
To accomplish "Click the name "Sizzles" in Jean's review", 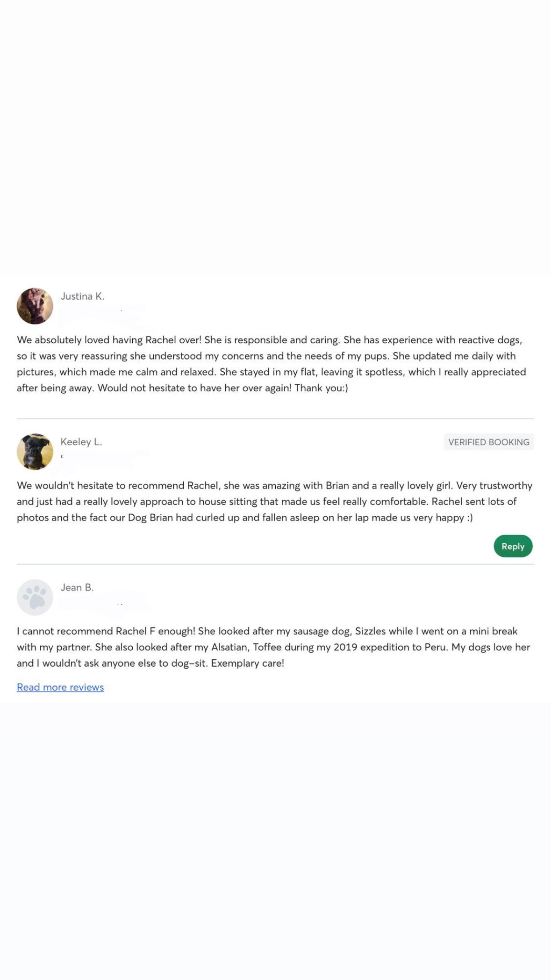I will (370, 631).
